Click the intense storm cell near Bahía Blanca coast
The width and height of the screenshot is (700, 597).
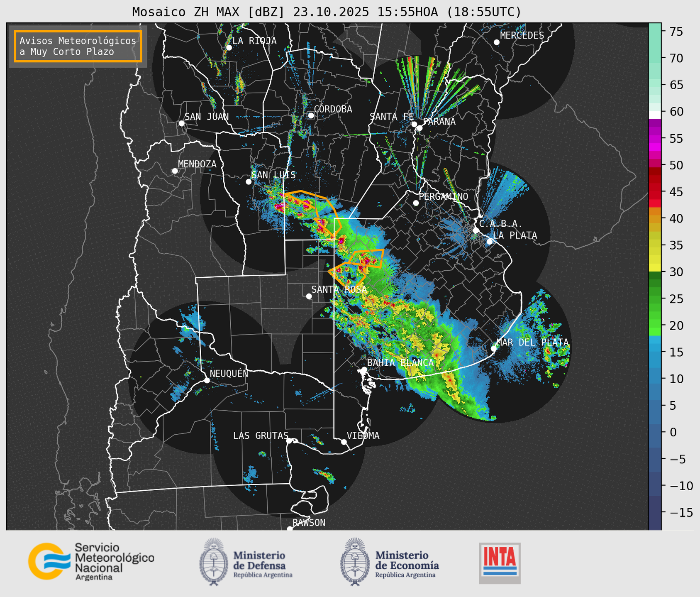(x=449, y=381)
